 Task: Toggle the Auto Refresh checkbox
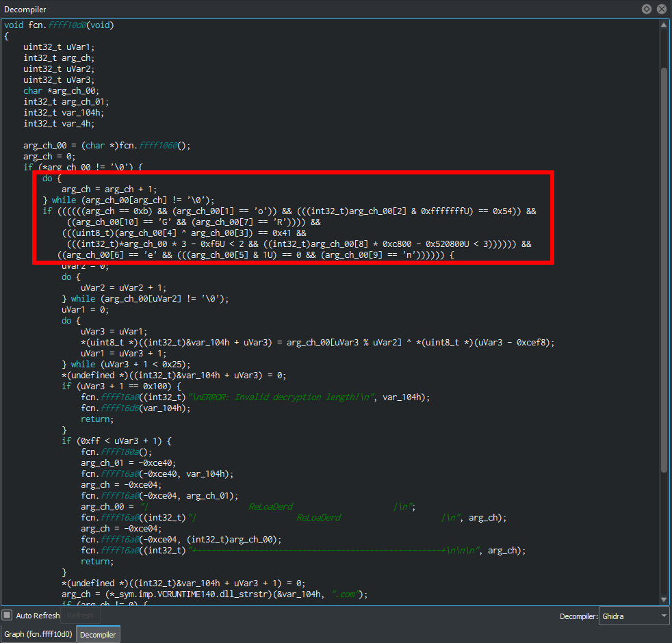click(7, 615)
